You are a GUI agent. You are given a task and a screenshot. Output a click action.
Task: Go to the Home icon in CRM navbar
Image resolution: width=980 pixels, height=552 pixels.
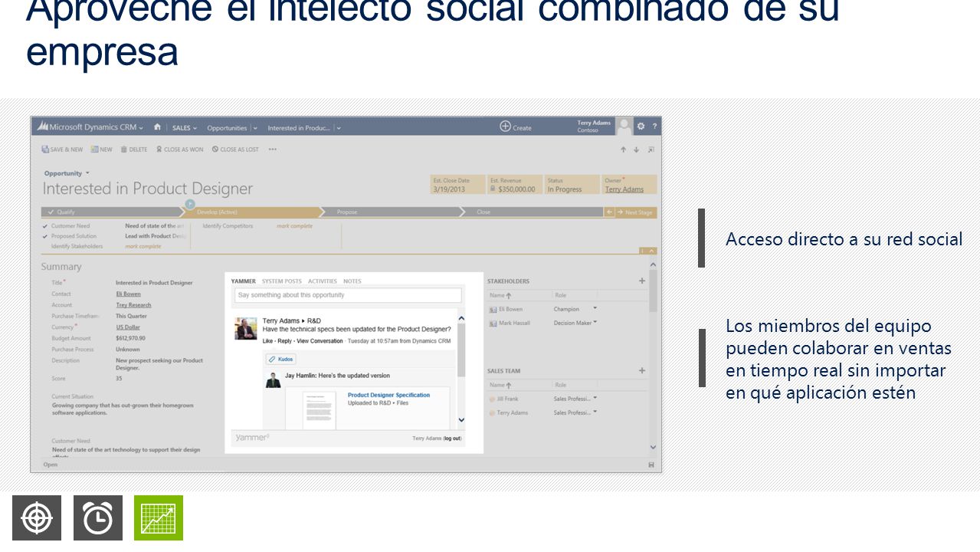[x=157, y=127]
